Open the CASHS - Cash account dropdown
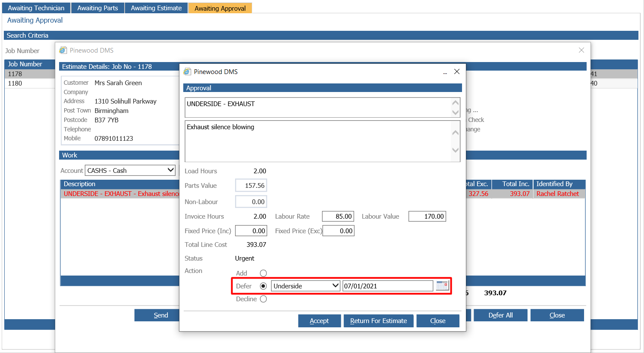644x353 pixels. click(170, 170)
